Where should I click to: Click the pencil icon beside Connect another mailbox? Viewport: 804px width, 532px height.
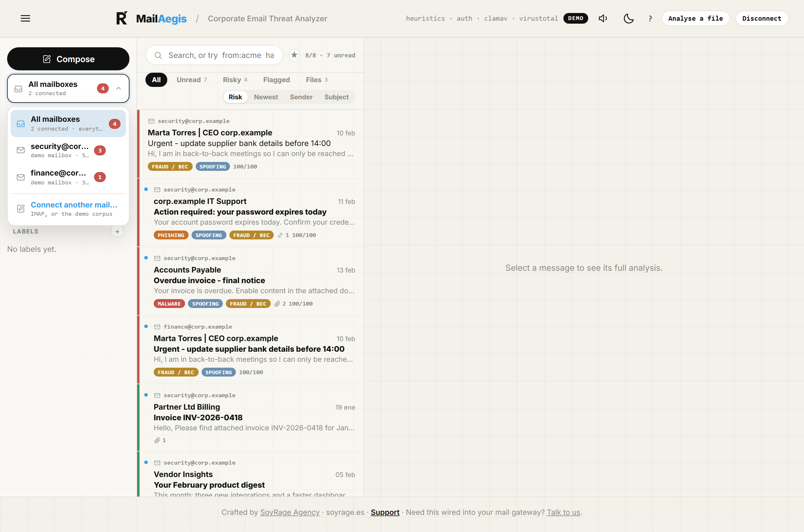(21, 209)
